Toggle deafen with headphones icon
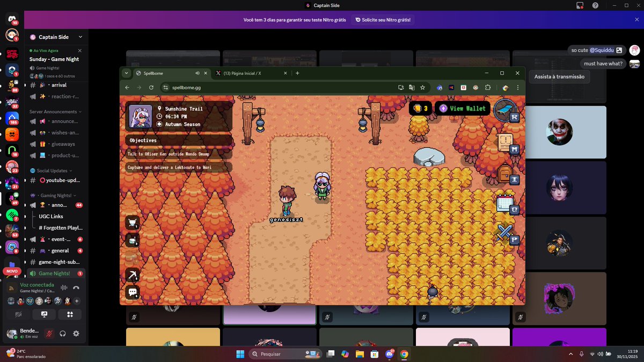644x362 pixels. (63, 334)
